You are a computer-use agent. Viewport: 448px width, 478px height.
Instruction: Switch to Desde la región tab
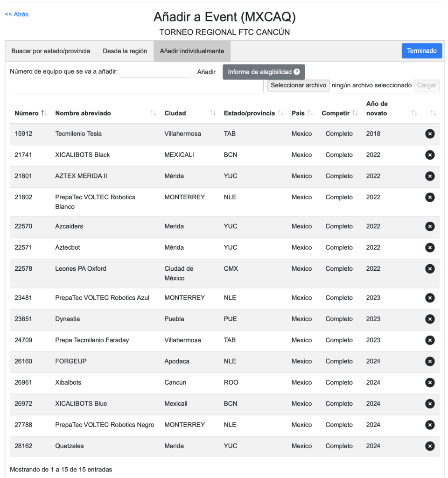125,51
